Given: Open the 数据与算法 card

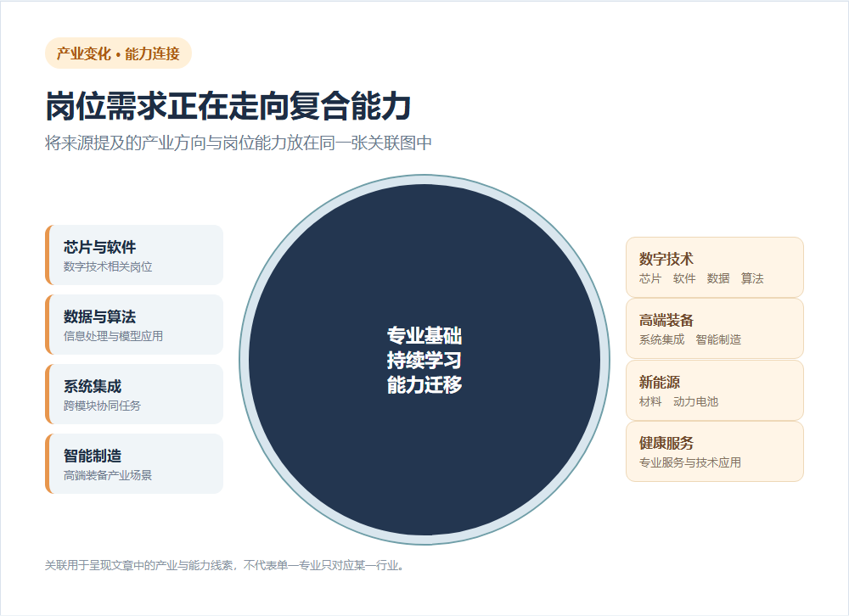Looking at the screenshot, I should pyautogui.click(x=134, y=324).
